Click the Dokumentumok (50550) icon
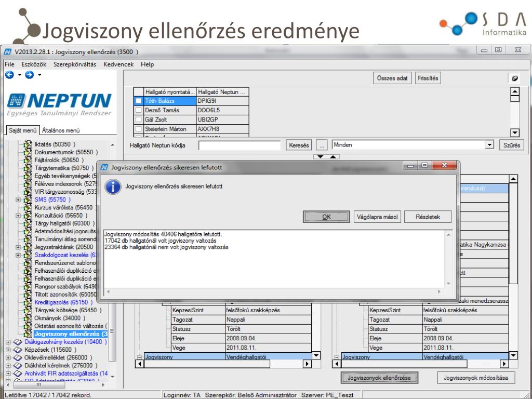This screenshot has height=399, width=532. (28, 152)
